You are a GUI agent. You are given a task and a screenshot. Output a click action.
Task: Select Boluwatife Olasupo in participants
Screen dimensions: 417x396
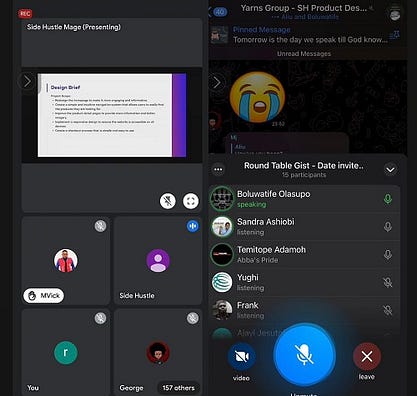click(304, 199)
